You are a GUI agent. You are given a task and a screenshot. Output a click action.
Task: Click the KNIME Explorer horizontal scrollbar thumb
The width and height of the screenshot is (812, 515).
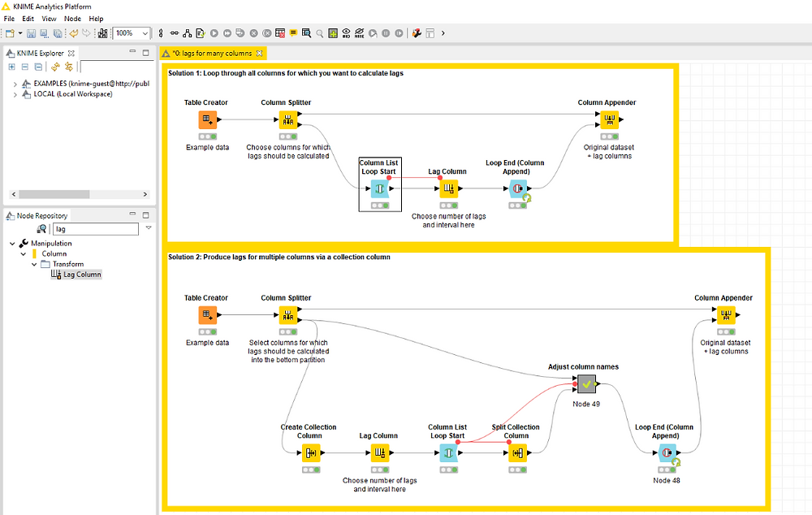(54, 194)
